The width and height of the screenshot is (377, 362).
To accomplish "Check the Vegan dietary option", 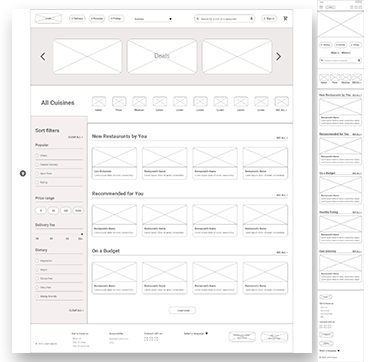I will (37, 269).
